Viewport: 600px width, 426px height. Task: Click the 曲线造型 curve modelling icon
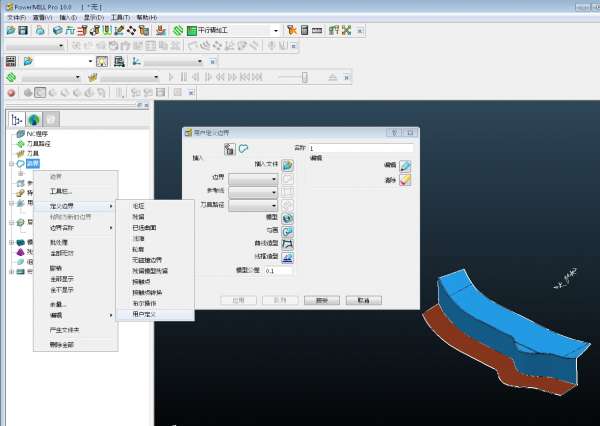(x=287, y=244)
